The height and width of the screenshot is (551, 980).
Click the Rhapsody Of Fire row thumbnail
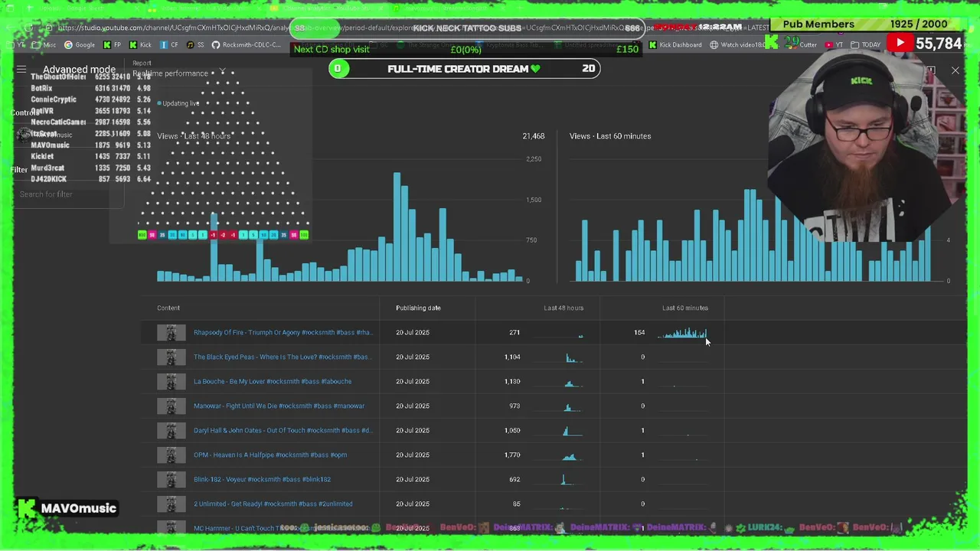[x=171, y=332]
